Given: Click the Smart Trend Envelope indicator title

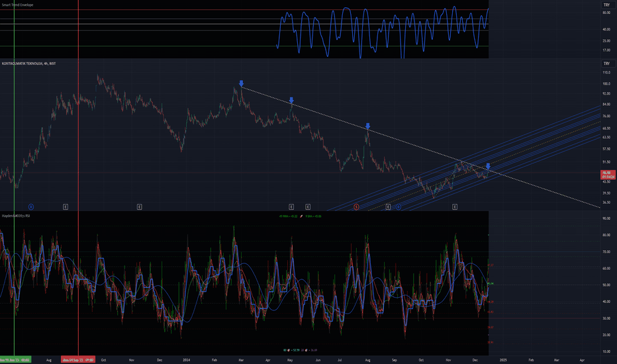Looking at the screenshot, I should [x=18, y=5].
